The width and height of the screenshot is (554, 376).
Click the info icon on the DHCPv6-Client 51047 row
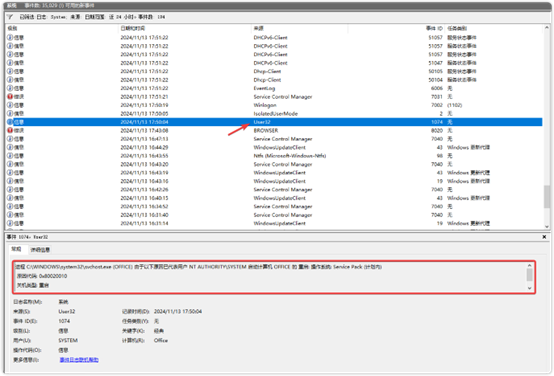(10, 63)
